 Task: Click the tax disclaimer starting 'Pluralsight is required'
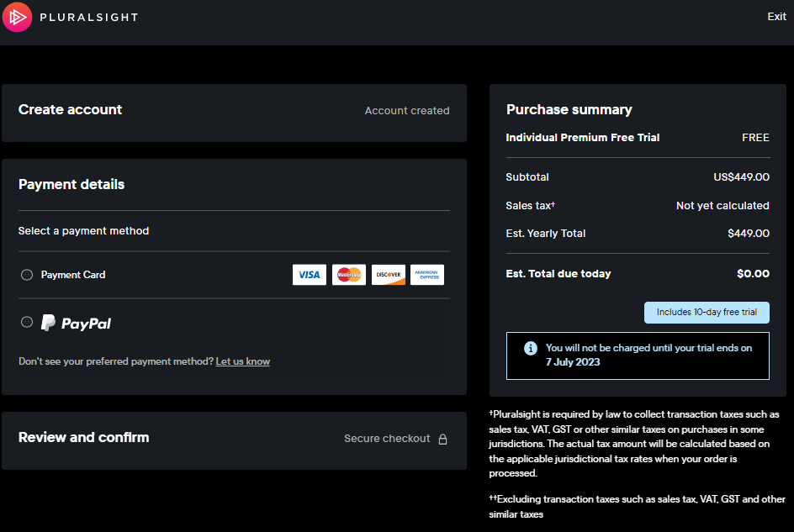click(x=634, y=444)
